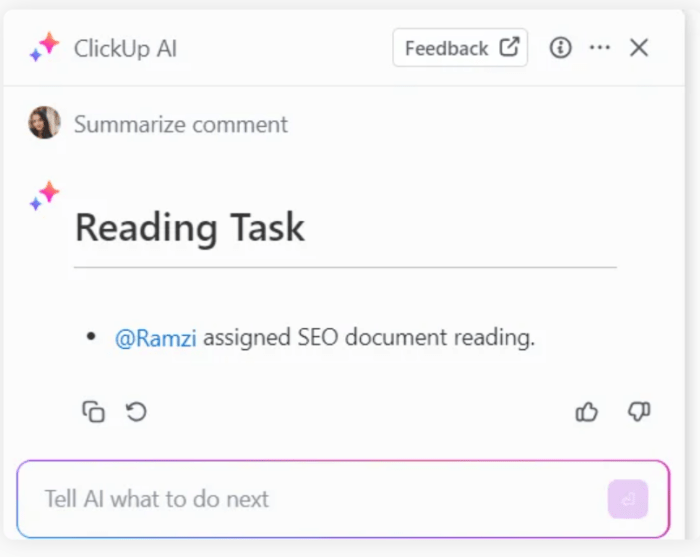Give the response a thumbs down
Image resolution: width=700 pixels, height=557 pixels.
click(639, 411)
